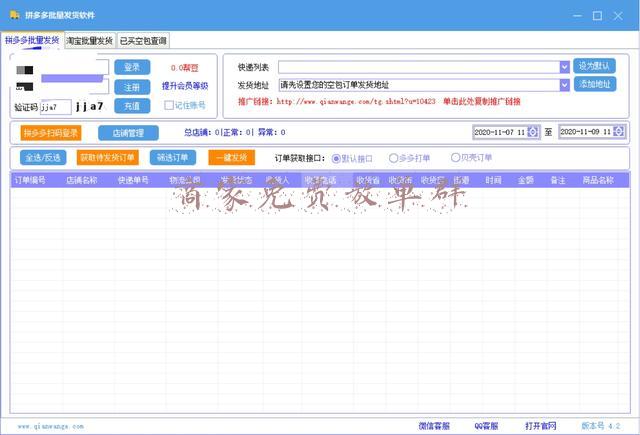Screen dimensions: 640x435
Task: Click the 注册 button
Action: tap(132, 87)
